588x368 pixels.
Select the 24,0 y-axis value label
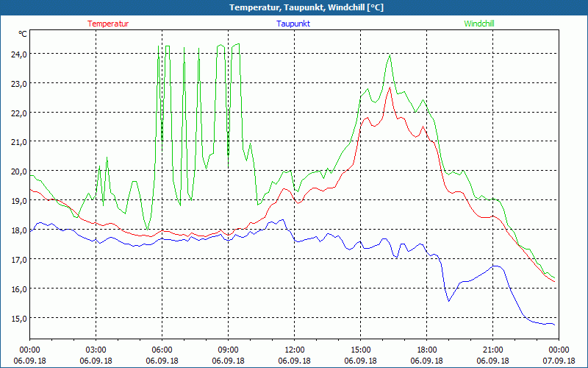point(18,54)
